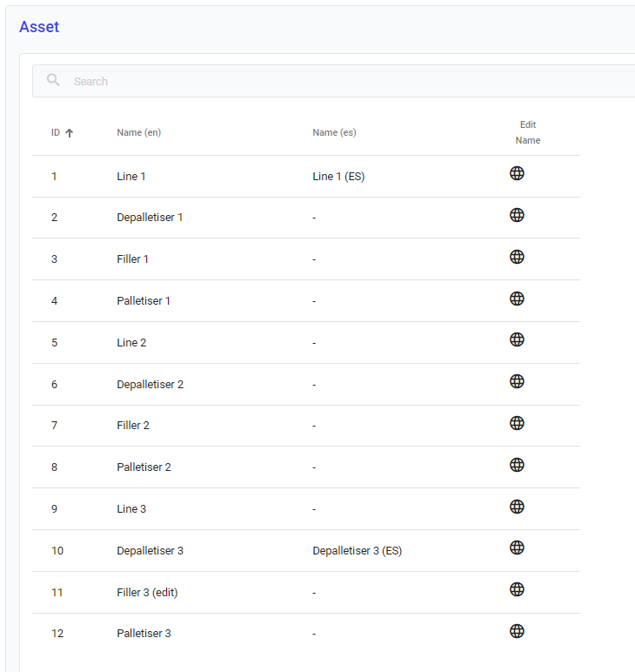Open globe editor for Depalletiser 3
The height and width of the screenshot is (672, 635).
517,548
